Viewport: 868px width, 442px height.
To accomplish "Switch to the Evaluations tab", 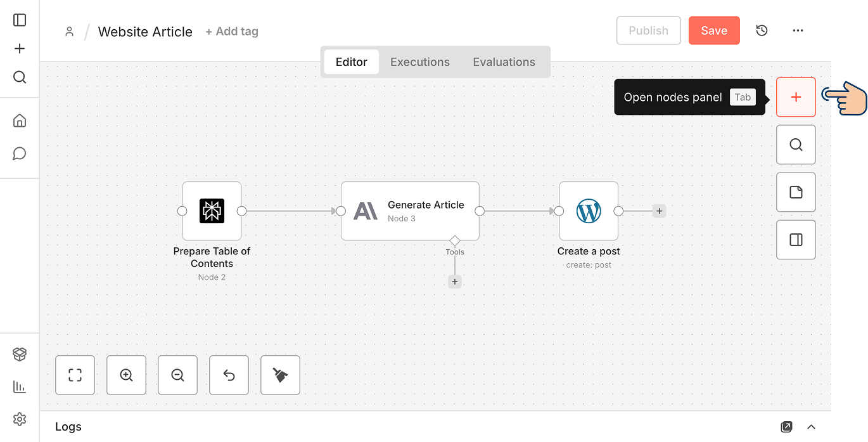I will (x=504, y=62).
